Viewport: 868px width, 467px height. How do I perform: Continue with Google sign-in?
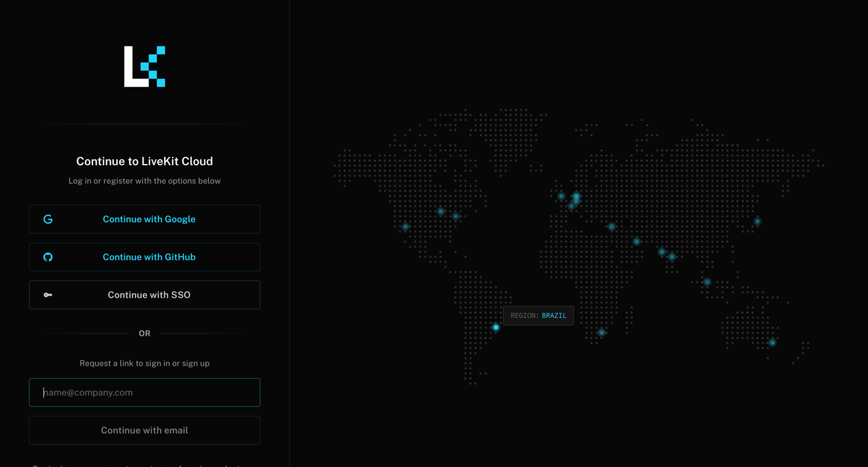(145, 219)
